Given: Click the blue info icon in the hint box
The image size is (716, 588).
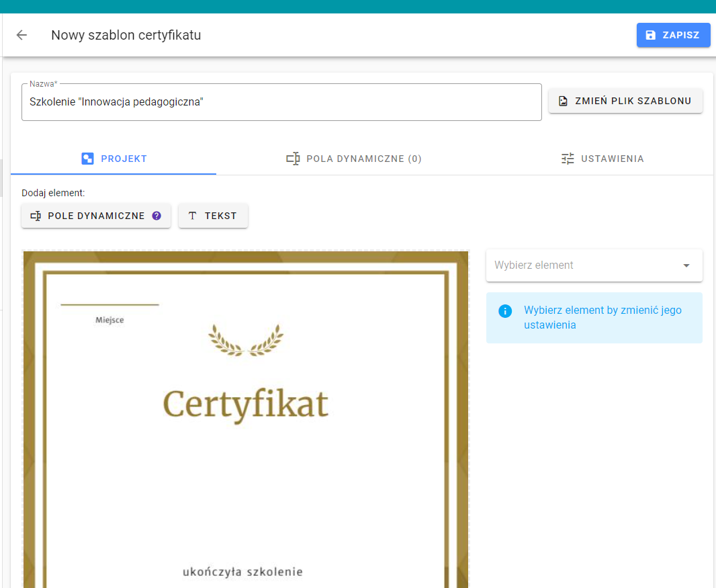Looking at the screenshot, I should click(x=505, y=311).
